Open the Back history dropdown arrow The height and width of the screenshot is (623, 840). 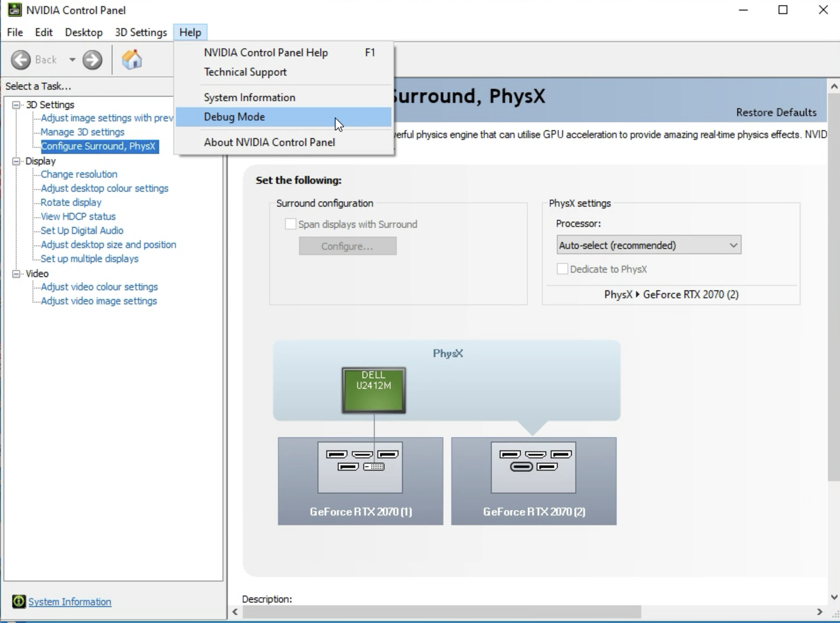pos(72,60)
